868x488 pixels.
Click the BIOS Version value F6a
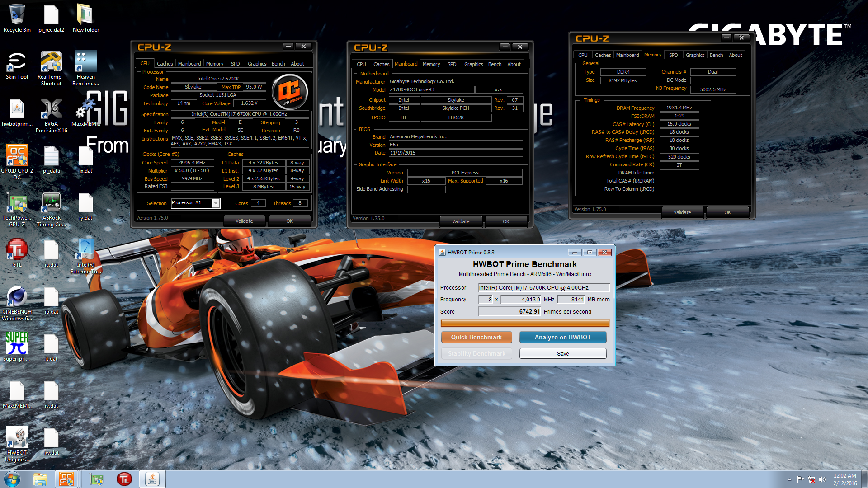coord(456,145)
